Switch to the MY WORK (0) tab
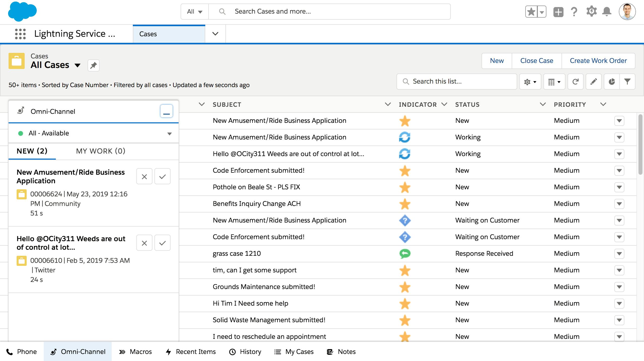Viewport: 644px width, 361px height. click(x=101, y=151)
